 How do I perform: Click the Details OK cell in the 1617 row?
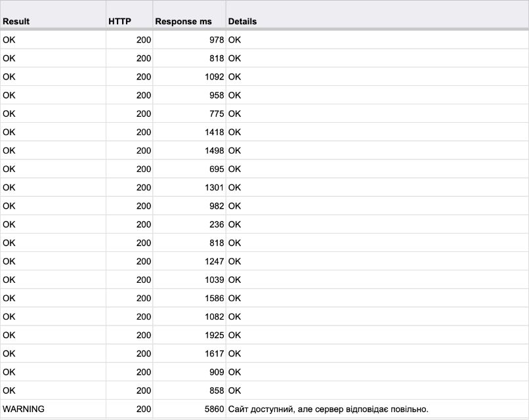(x=377, y=354)
